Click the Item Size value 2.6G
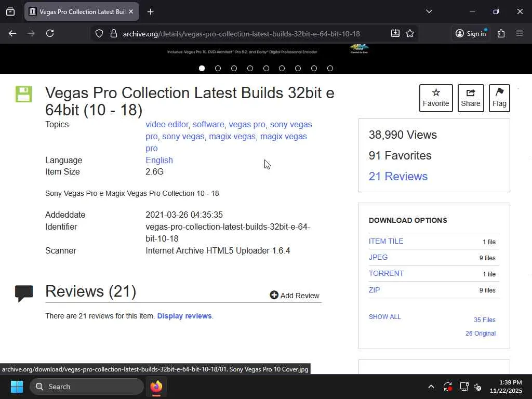This screenshot has width=532, height=399. click(154, 171)
